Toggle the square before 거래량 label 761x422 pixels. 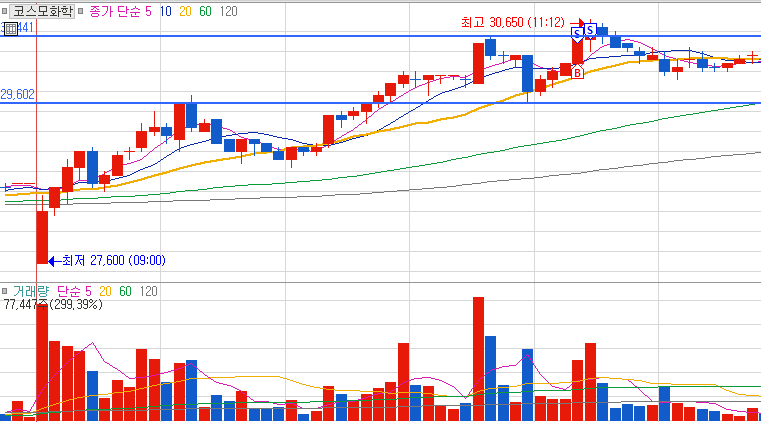[4, 291]
